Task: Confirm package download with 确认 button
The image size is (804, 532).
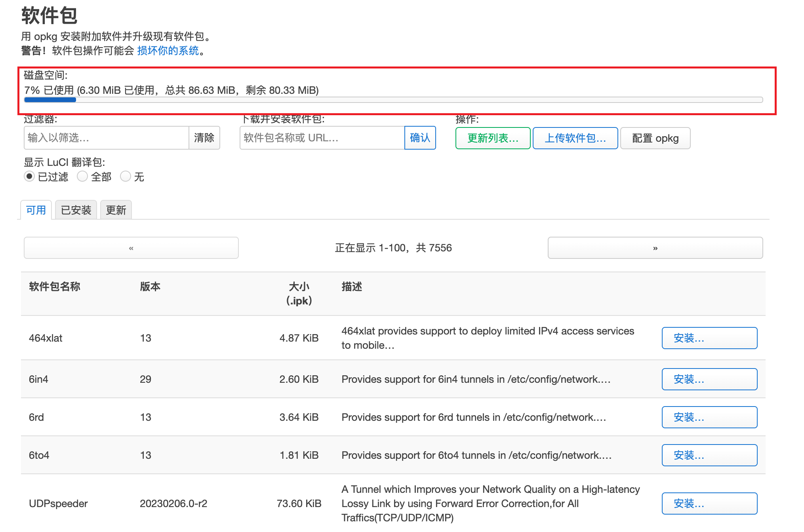Action: [420, 138]
